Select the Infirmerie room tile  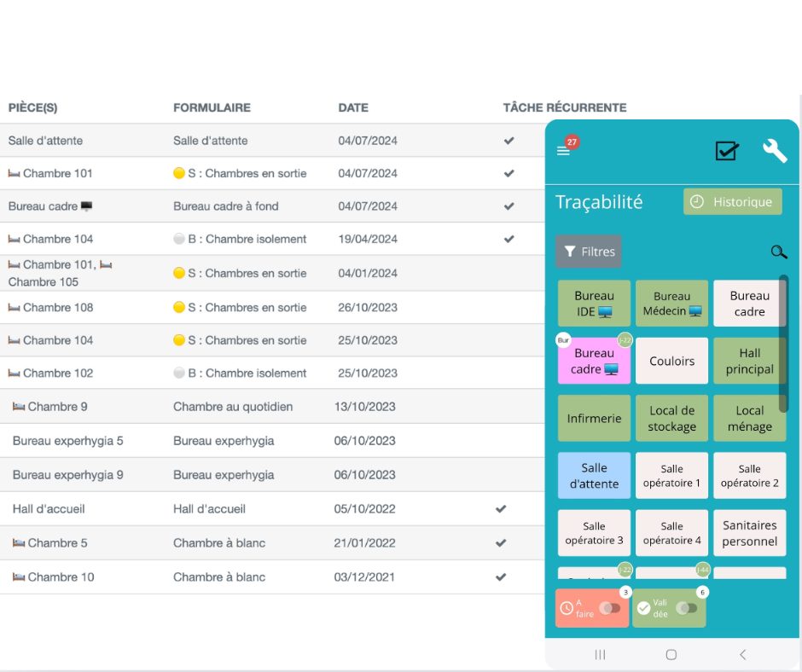tap(594, 419)
